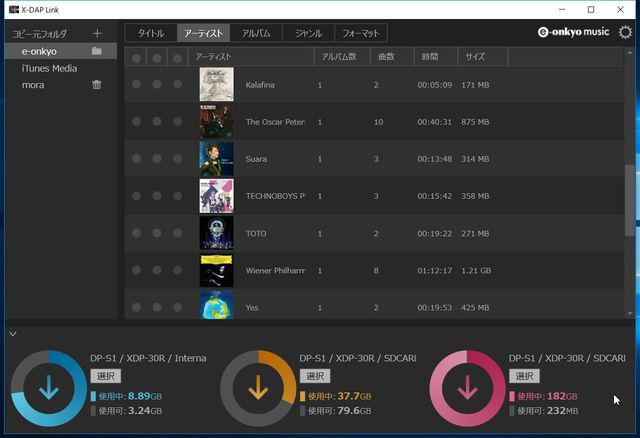The height and width of the screenshot is (438, 640).
Task: Toggle first sync circle for Kalafina
Action: [x=136, y=84]
